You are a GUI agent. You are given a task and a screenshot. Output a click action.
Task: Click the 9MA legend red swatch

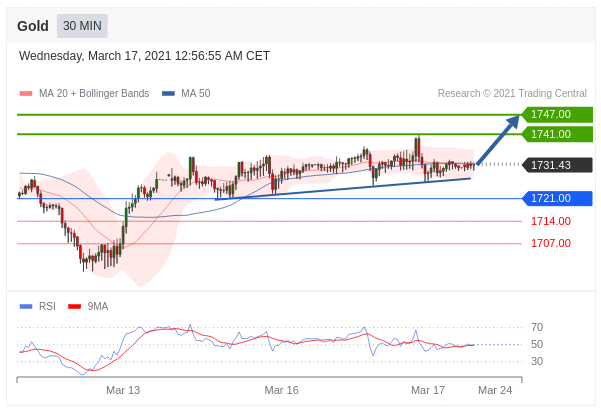74,306
